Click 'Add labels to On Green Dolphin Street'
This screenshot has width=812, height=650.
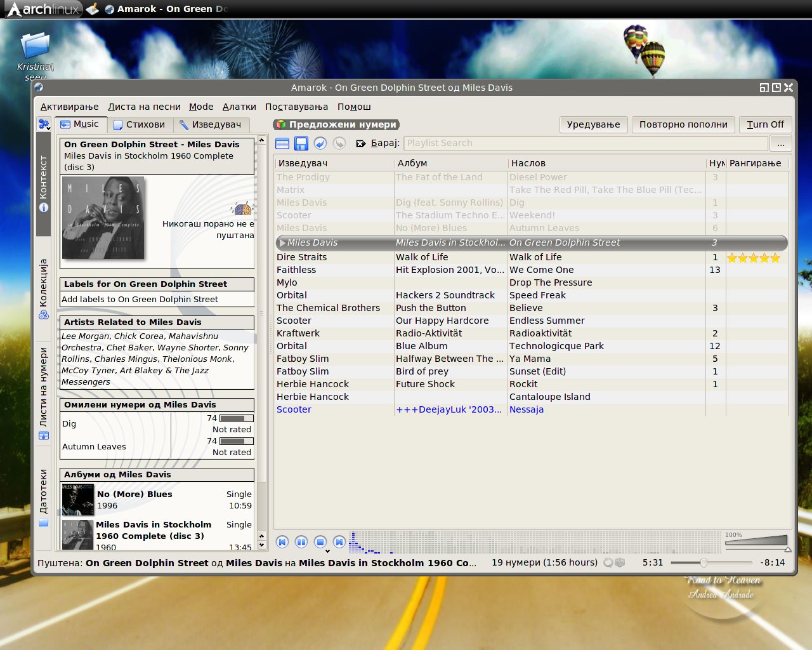(x=140, y=299)
